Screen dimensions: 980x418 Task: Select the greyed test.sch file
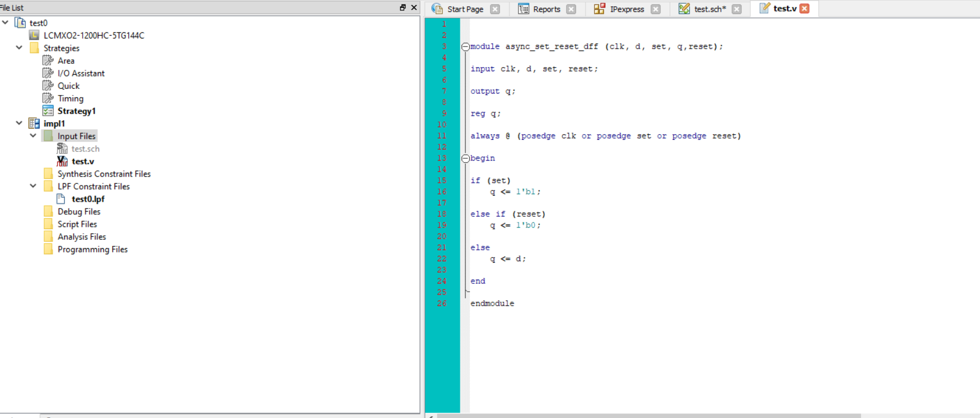(x=85, y=149)
